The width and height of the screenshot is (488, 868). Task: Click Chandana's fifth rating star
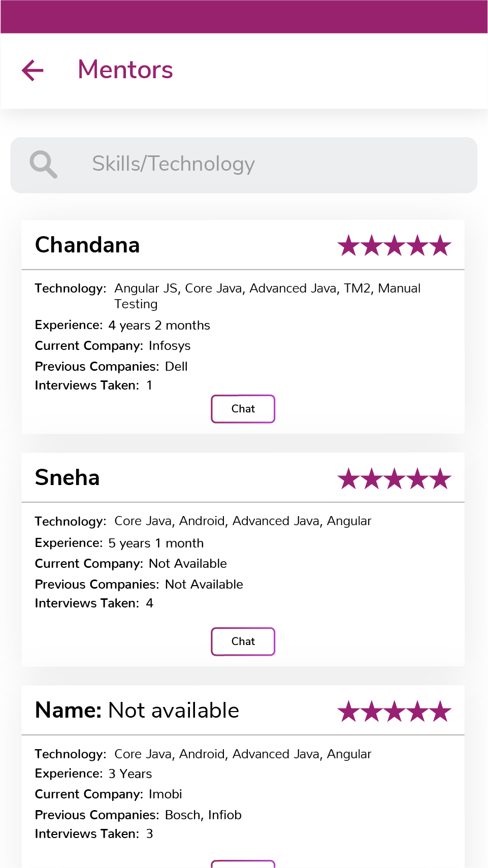coord(440,246)
